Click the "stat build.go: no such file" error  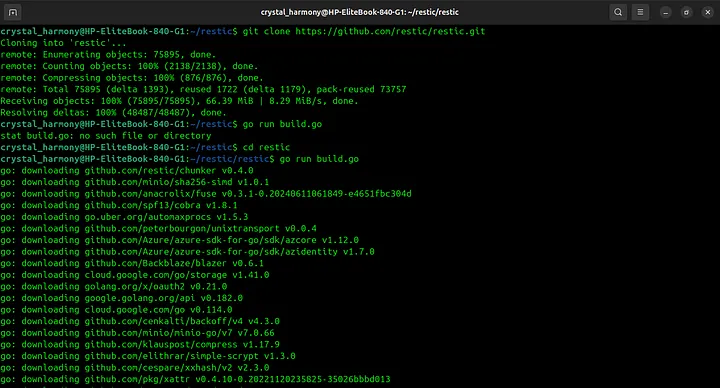pyautogui.click(x=106, y=135)
